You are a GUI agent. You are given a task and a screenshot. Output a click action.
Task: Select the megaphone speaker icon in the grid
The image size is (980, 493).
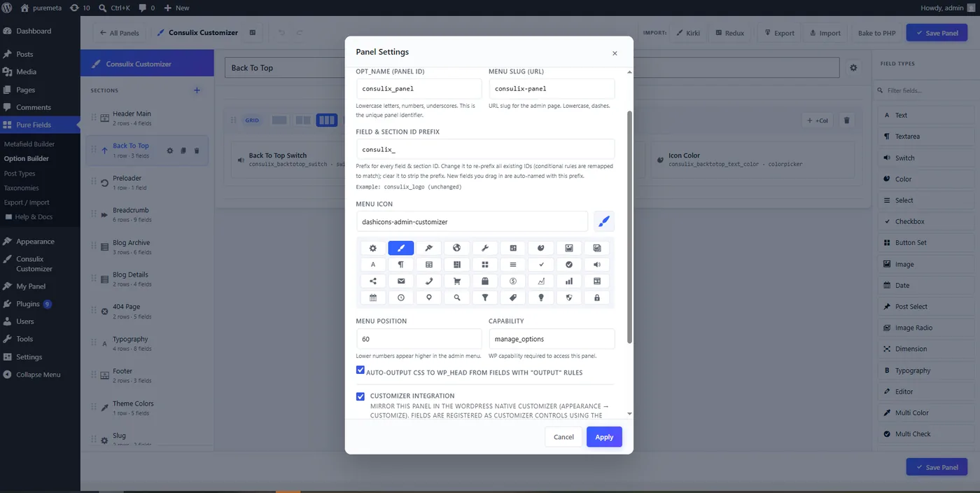[x=597, y=265]
